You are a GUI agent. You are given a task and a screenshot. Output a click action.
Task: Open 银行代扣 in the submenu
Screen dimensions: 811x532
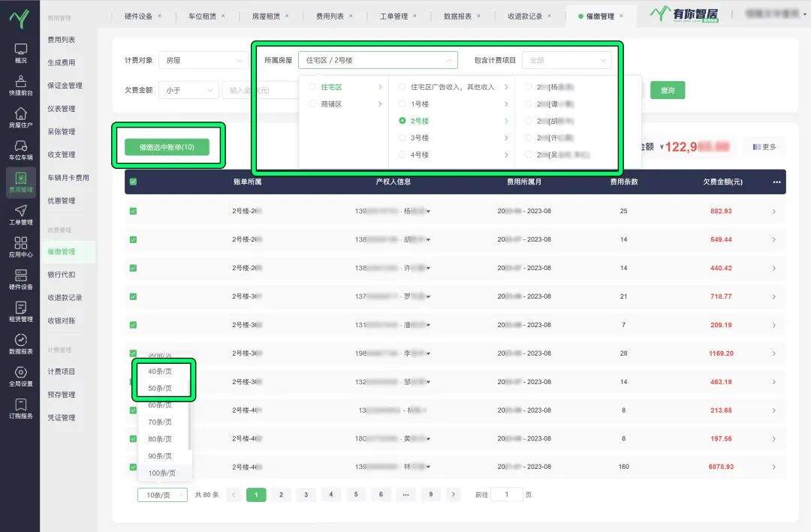click(62, 275)
